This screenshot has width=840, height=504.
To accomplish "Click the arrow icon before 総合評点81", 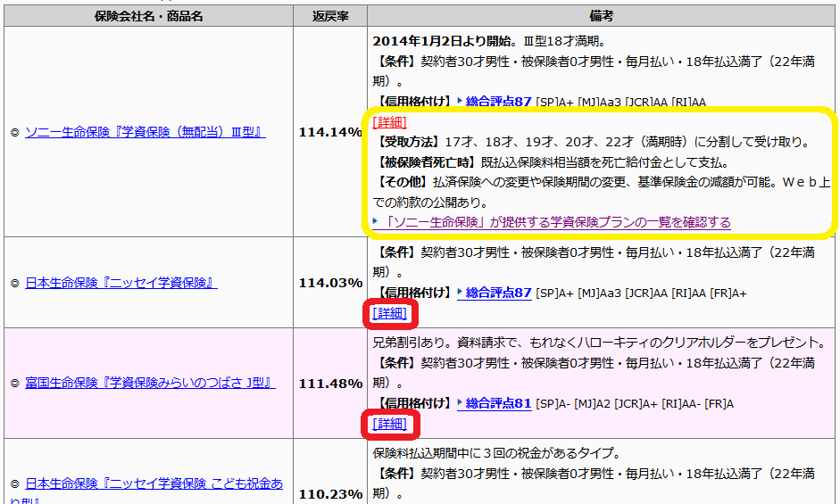I will point(461,403).
